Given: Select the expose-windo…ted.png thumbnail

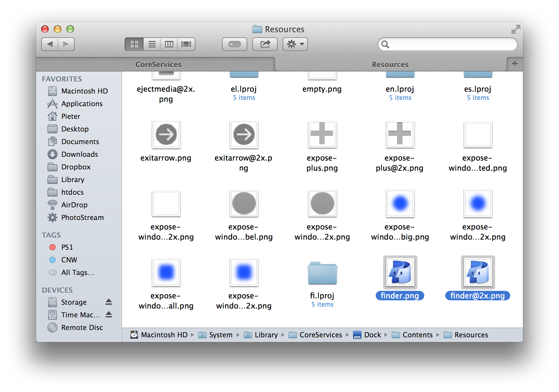Looking at the screenshot, I should 478,134.
